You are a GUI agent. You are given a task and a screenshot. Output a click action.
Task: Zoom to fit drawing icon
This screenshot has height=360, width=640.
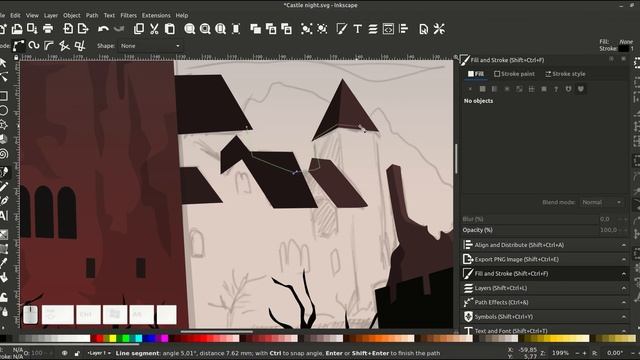205,29
